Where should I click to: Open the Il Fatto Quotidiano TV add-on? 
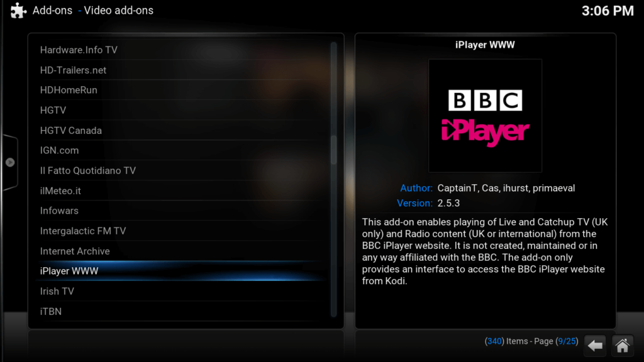coord(88,170)
